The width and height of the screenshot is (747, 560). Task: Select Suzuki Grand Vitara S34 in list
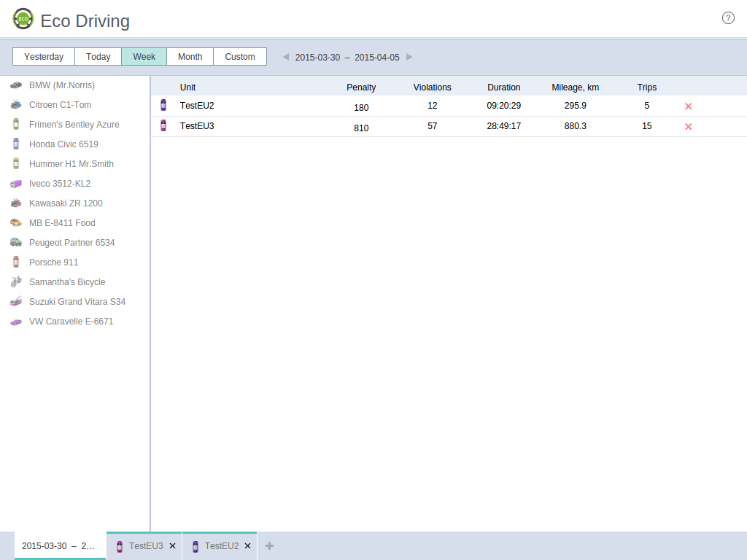point(77,301)
